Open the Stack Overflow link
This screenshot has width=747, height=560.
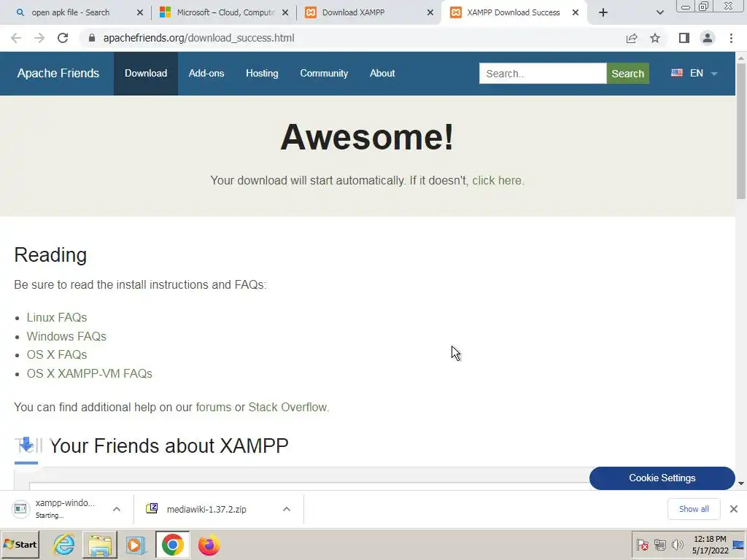[x=287, y=407]
